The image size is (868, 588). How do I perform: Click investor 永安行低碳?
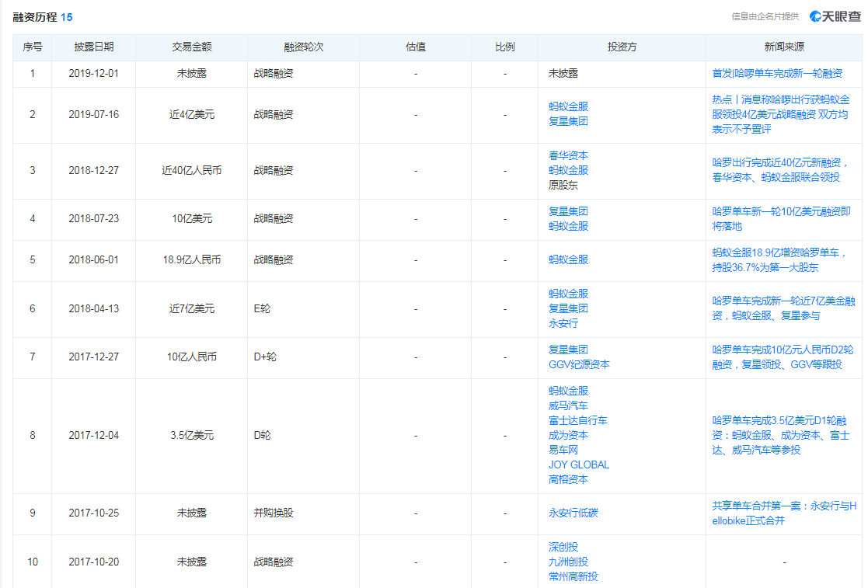(573, 513)
